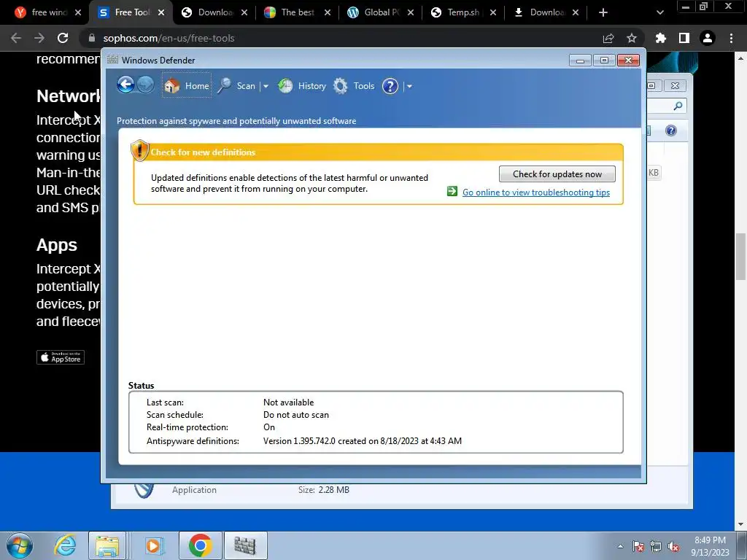Image resolution: width=747 pixels, height=560 pixels.
Task: Click the green arrow beside troubleshooting link
Action: point(452,192)
